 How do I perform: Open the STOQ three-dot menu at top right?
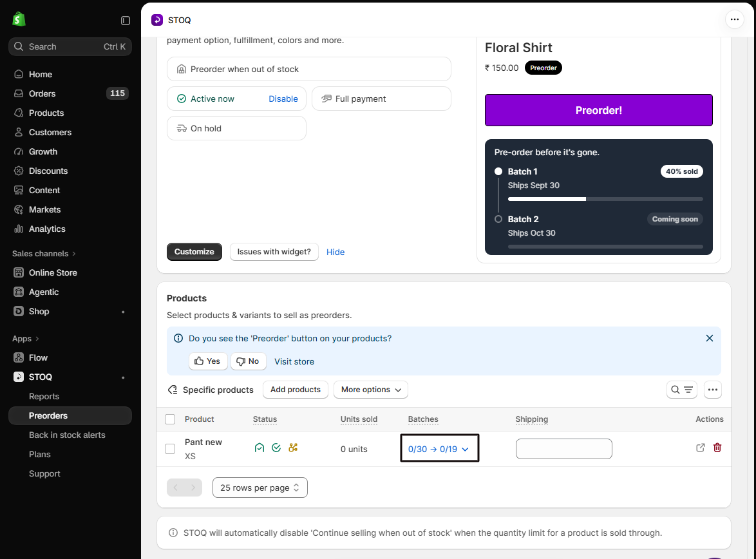(x=734, y=20)
